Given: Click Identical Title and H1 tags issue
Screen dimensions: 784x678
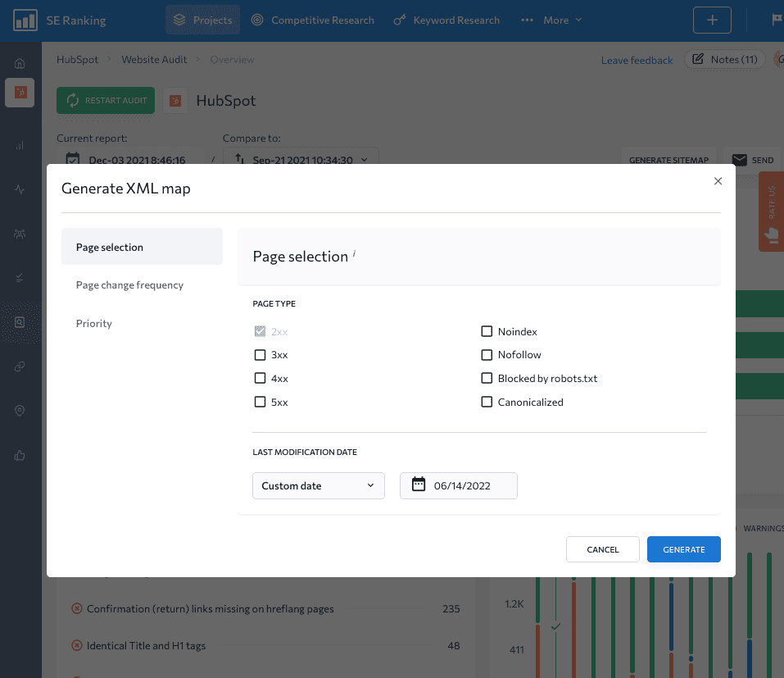Looking at the screenshot, I should click(146, 645).
